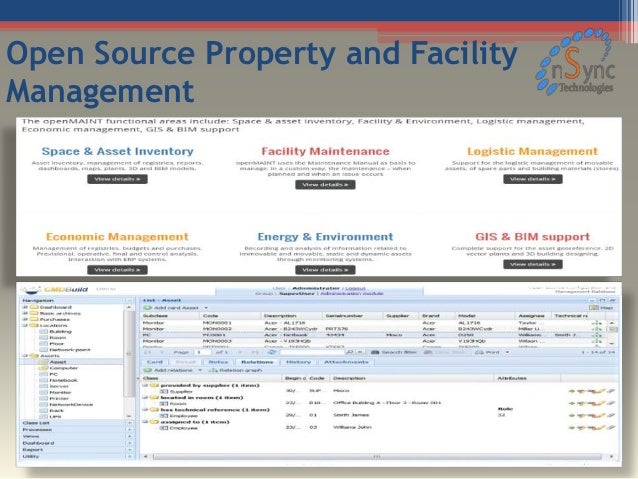Click the clear-search icon beside the magnifier

click(360, 352)
